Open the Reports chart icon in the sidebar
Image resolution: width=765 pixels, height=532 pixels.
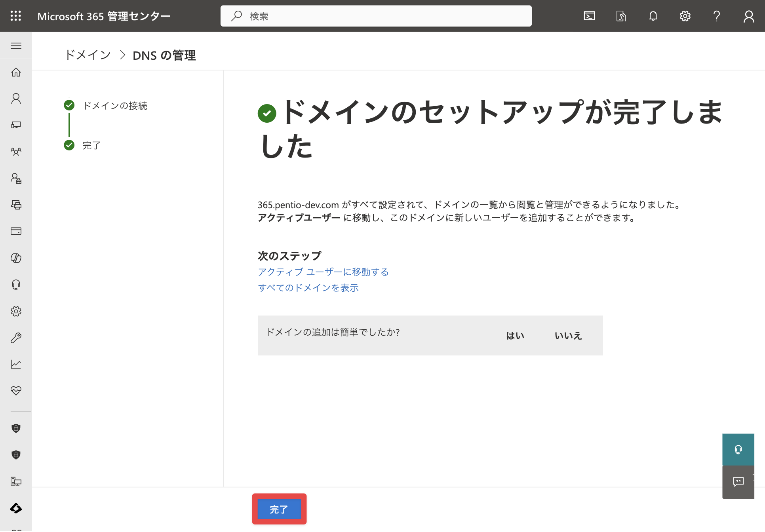pyautogui.click(x=16, y=364)
